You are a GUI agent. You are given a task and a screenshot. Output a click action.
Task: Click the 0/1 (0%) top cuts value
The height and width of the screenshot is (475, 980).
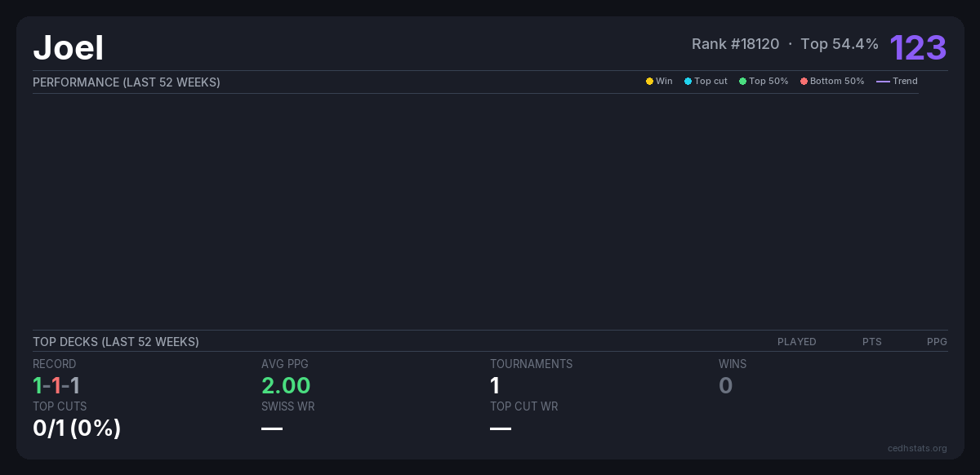[77, 428]
